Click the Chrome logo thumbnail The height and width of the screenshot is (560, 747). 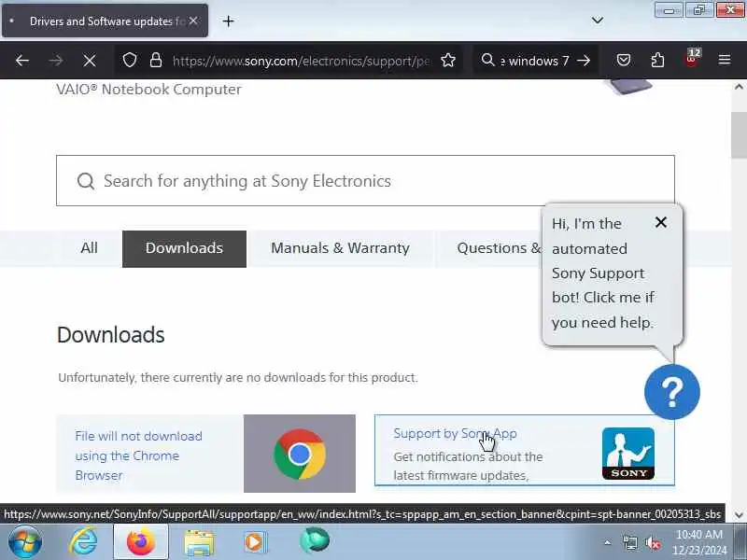coord(300,454)
